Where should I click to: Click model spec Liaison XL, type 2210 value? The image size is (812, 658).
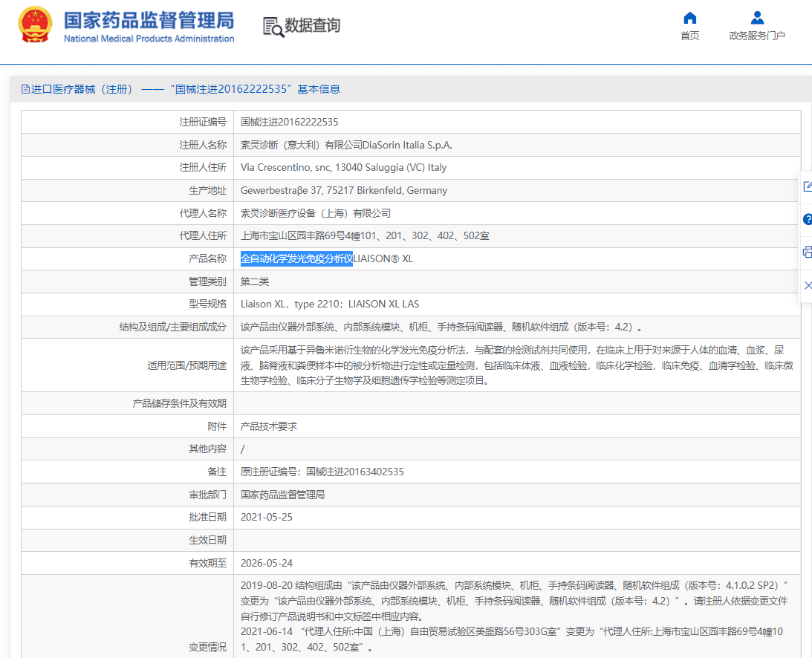pos(330,304)
